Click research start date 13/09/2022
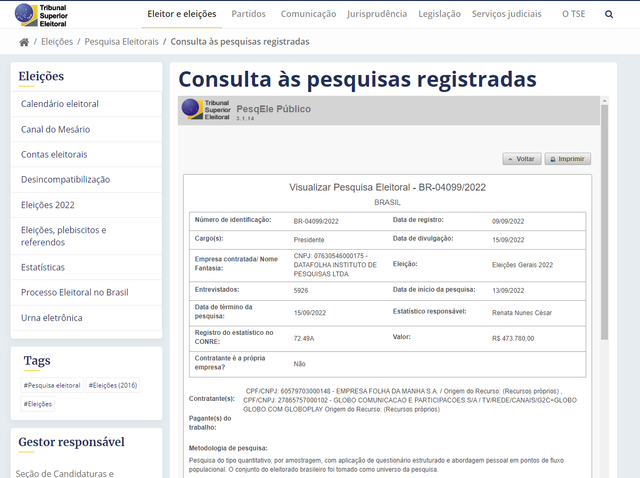This screenshot has height=478, width=640. tap(508, 290)
